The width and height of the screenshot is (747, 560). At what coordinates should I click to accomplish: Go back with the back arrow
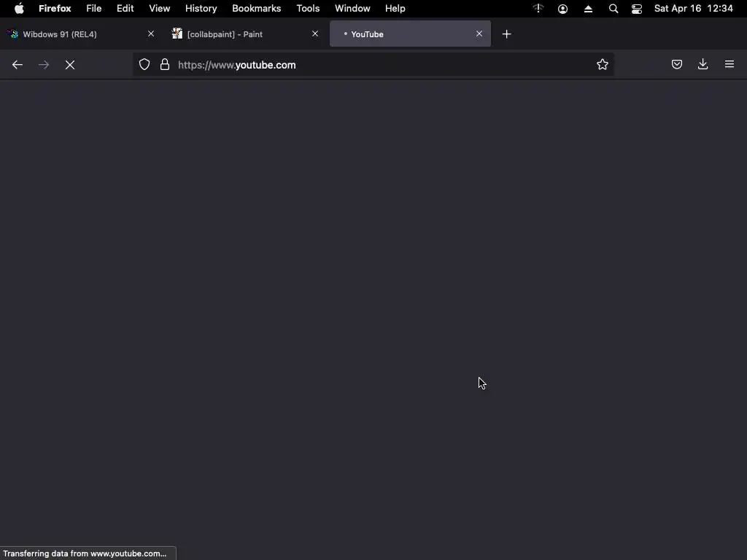(18, 65)
